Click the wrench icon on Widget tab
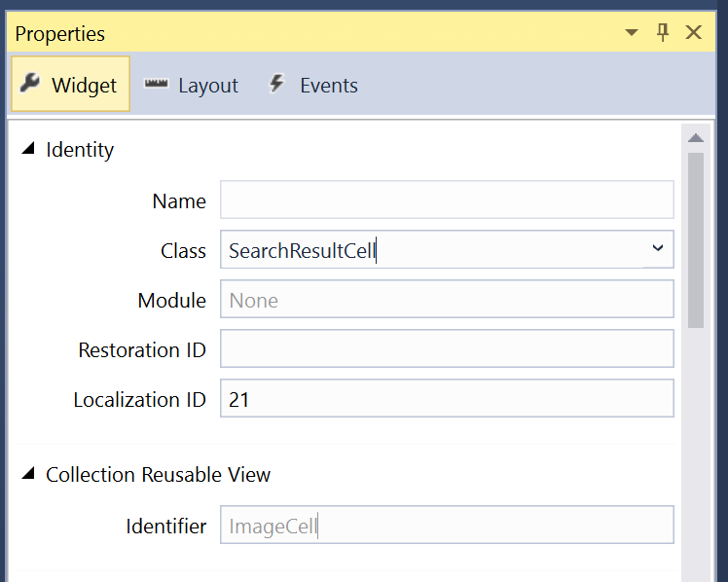Screen dimensions: 728x582 [30, 84]
